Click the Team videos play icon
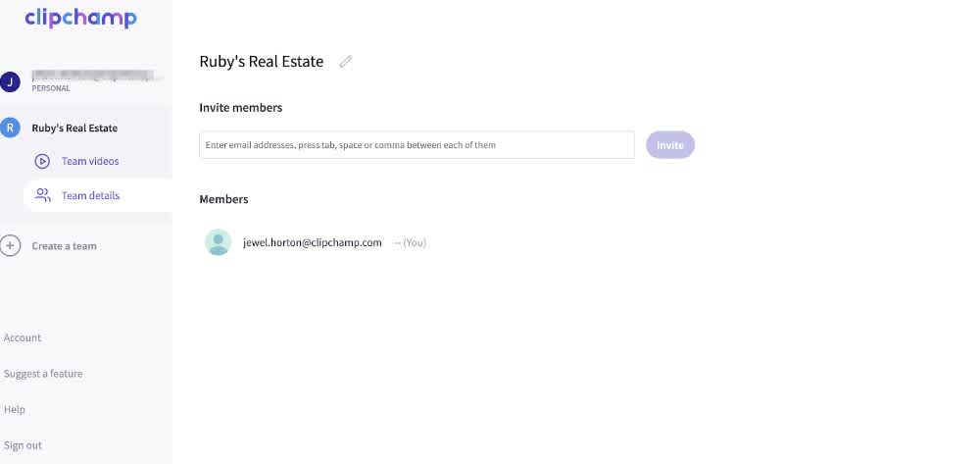Viewport: 980px width, 464px height. [x=42, y=161]
